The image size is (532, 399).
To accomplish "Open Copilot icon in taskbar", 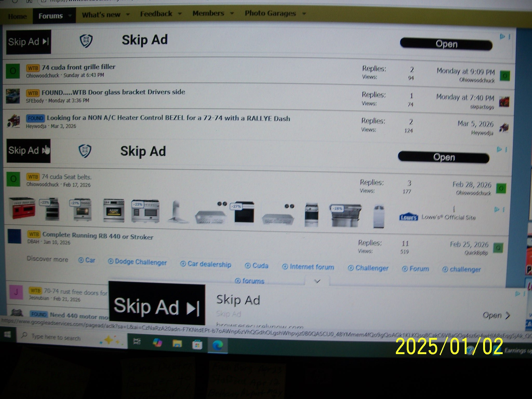I will click(x=157, y=343).
